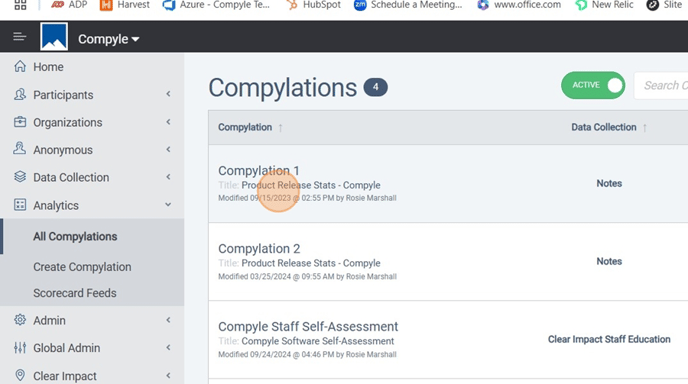Click the Home house icon

20,66
